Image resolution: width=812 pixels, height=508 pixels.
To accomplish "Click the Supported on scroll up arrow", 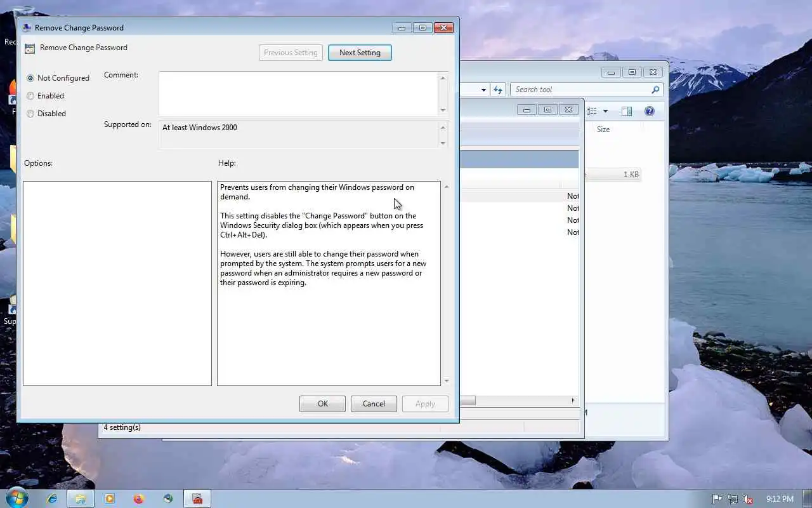I will pos(443,127).
